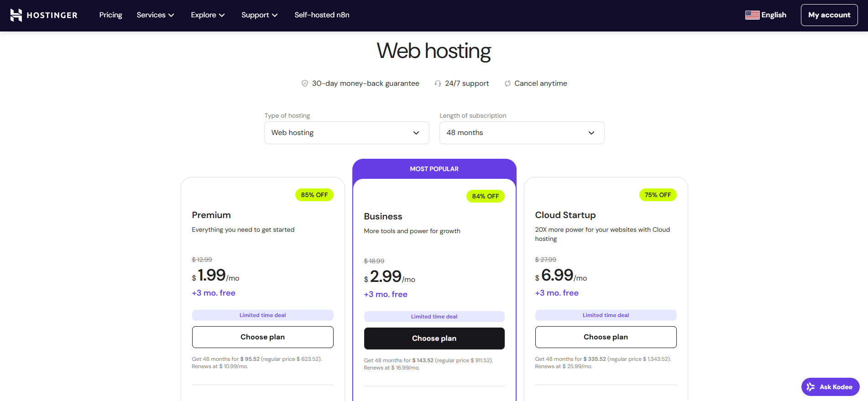The height and width of the screenshot is (401, 868).
Task: Click Business's +3 mo. free text
Action: (386, 294)
